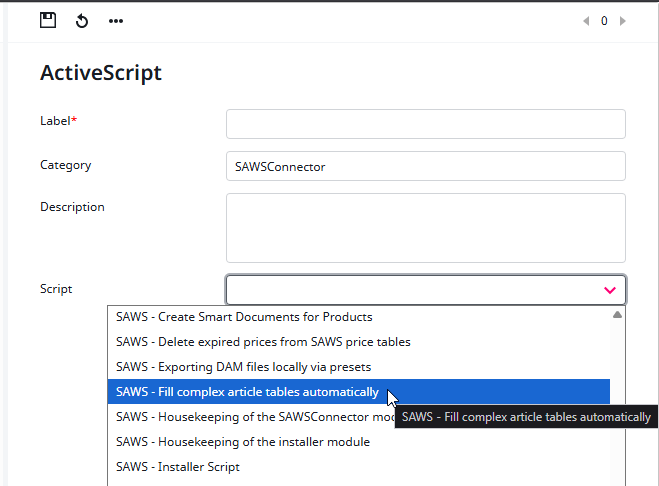The image size is (659, 486).
Task: Click the record counter showing 0
Action: (x=604, y=21)
